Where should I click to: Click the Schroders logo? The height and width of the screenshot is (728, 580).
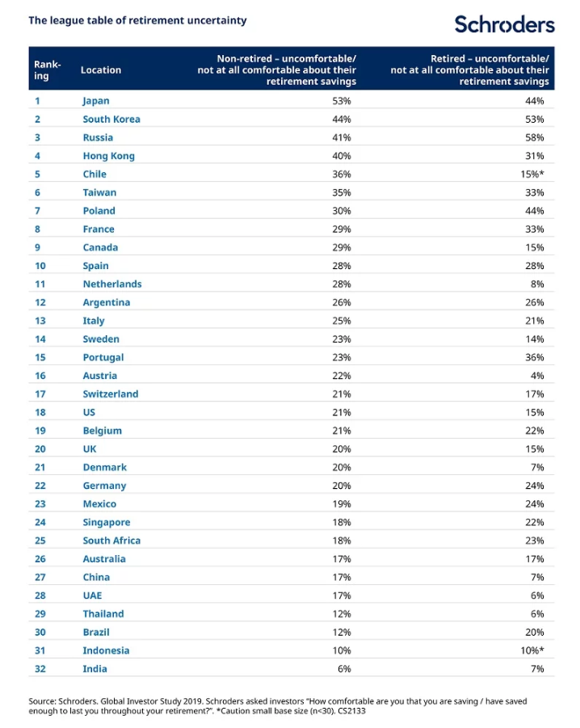tap(504, 24)
